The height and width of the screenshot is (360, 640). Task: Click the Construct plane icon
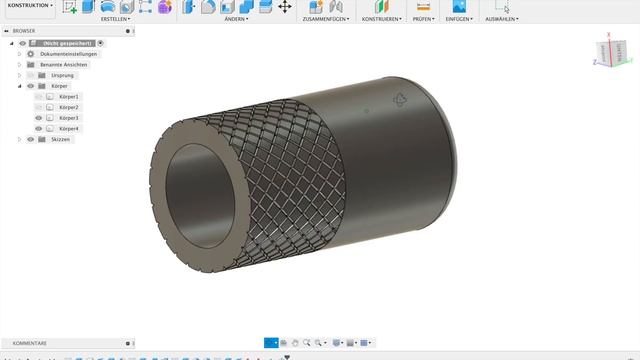click(x=382, y=7)
